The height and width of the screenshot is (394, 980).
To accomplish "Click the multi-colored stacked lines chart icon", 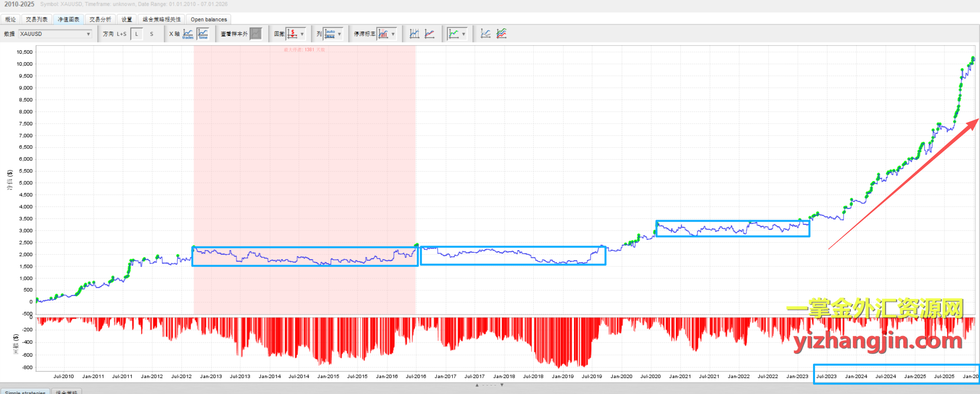I will (x=501, y=34).
